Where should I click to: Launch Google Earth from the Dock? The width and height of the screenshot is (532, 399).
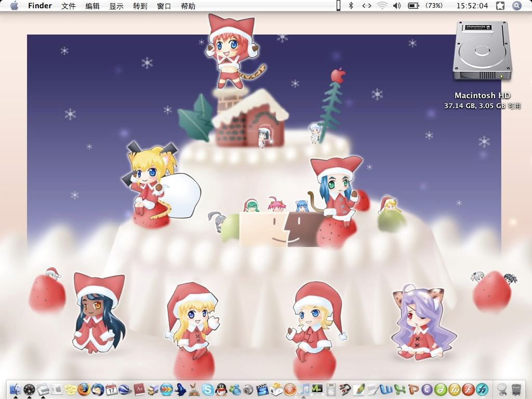125,390
